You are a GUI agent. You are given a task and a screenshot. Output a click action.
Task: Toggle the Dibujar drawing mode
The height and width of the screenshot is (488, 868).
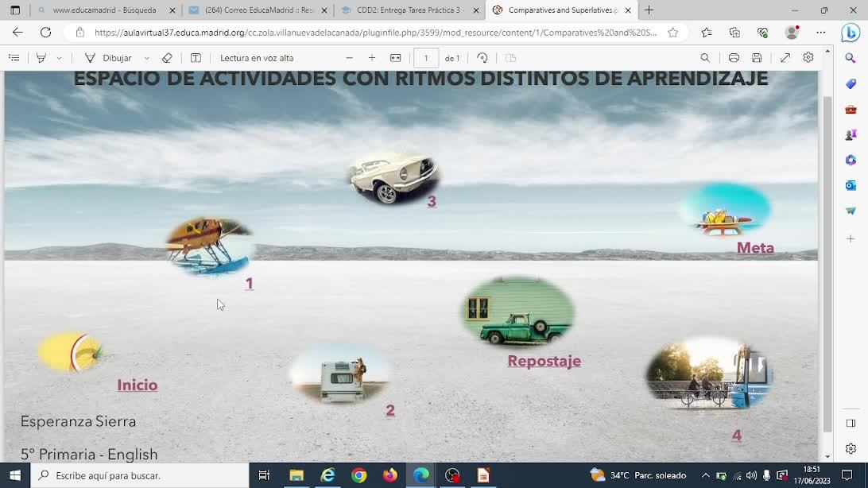click(108, 58)
